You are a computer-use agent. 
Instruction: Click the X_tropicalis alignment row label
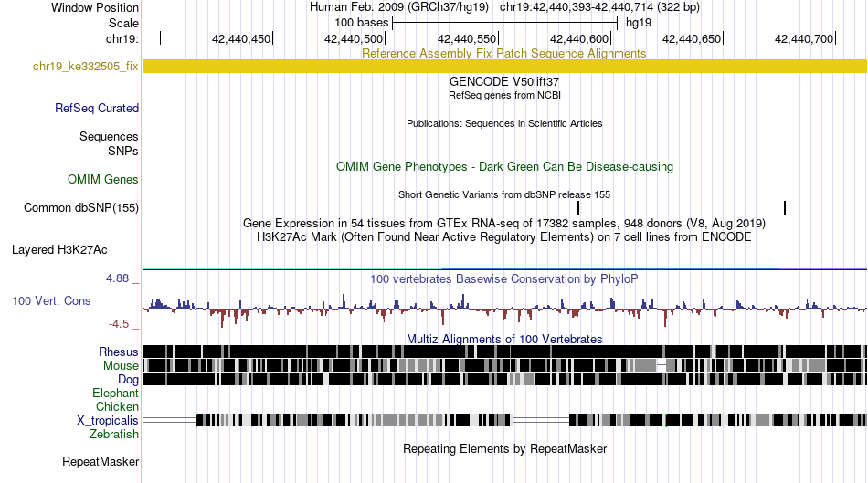pos(108,421)
